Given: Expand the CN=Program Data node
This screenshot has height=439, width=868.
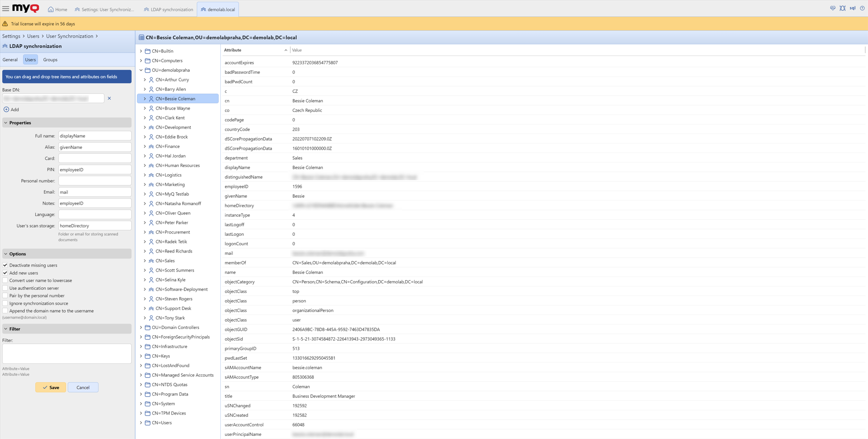Looking at the screenshot, I should 141,394.
